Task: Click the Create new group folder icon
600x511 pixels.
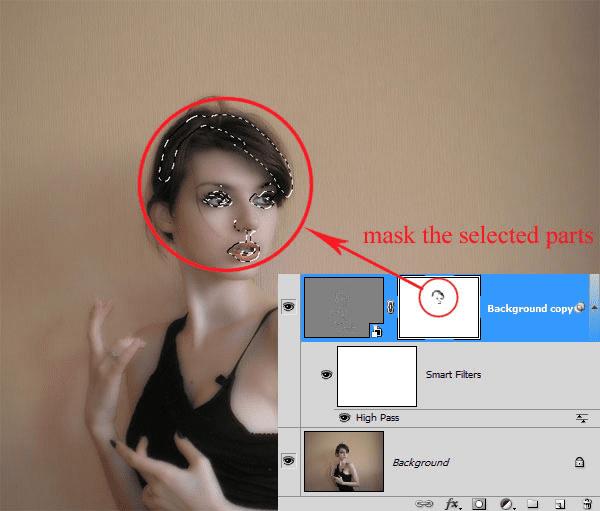Action: [x=533, y=503]
